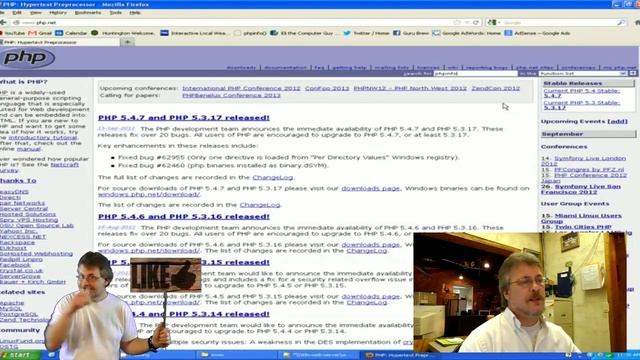Viewport: 640px width, 360px height.
Task: Open the Gmail bookmark
Action: pyautogui.click(x=40, y=33)
